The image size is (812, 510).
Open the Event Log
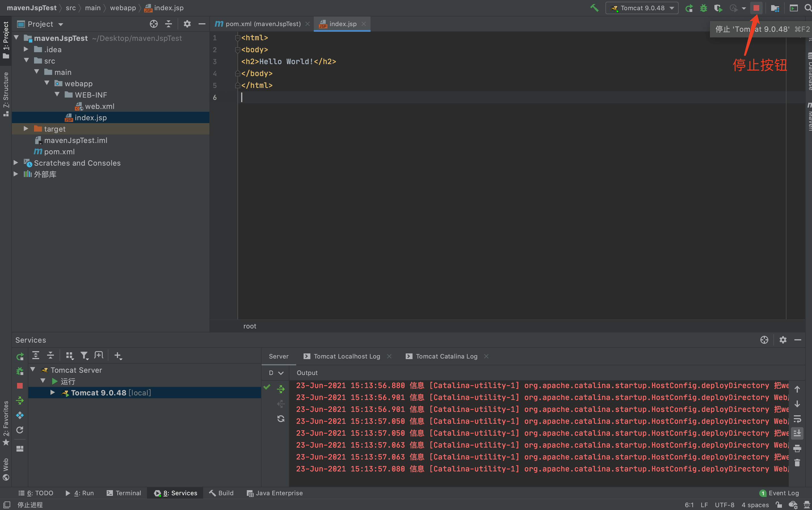coord(779,493)
